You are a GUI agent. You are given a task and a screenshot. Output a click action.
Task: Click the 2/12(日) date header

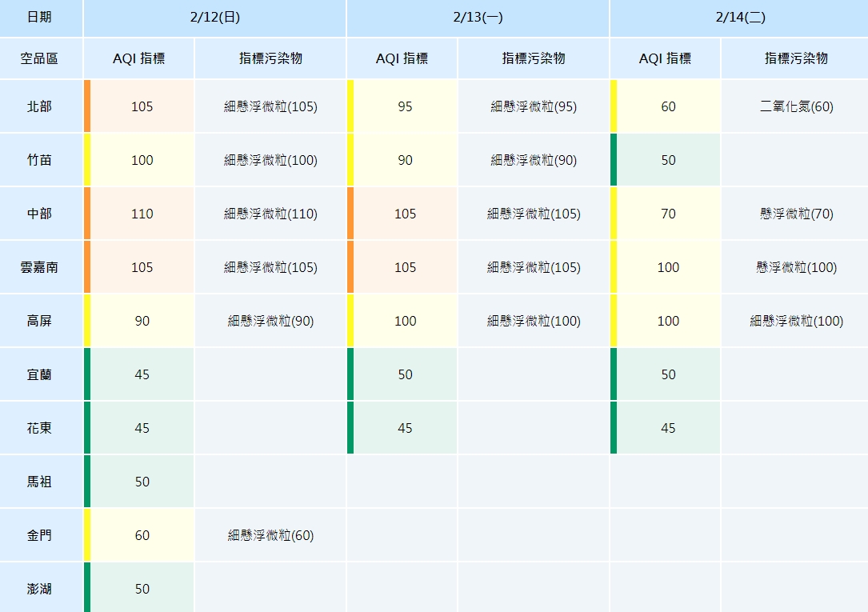tap(214, 18)
